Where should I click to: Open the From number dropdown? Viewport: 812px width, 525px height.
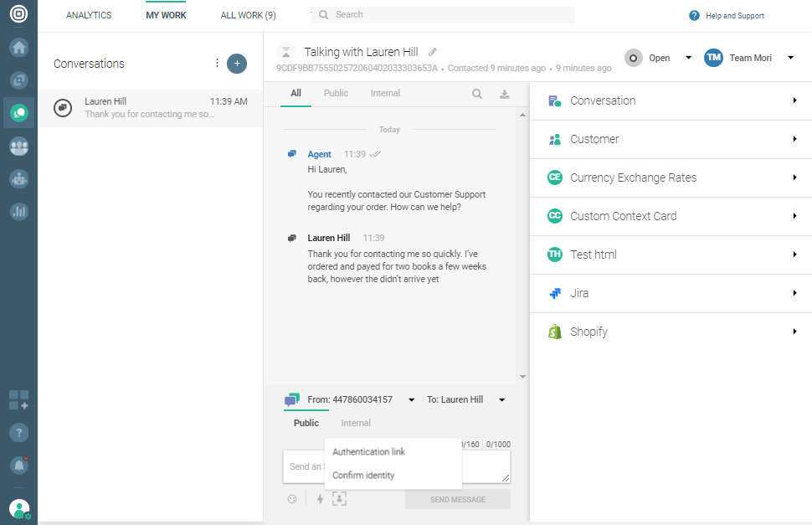coord(411,400)
